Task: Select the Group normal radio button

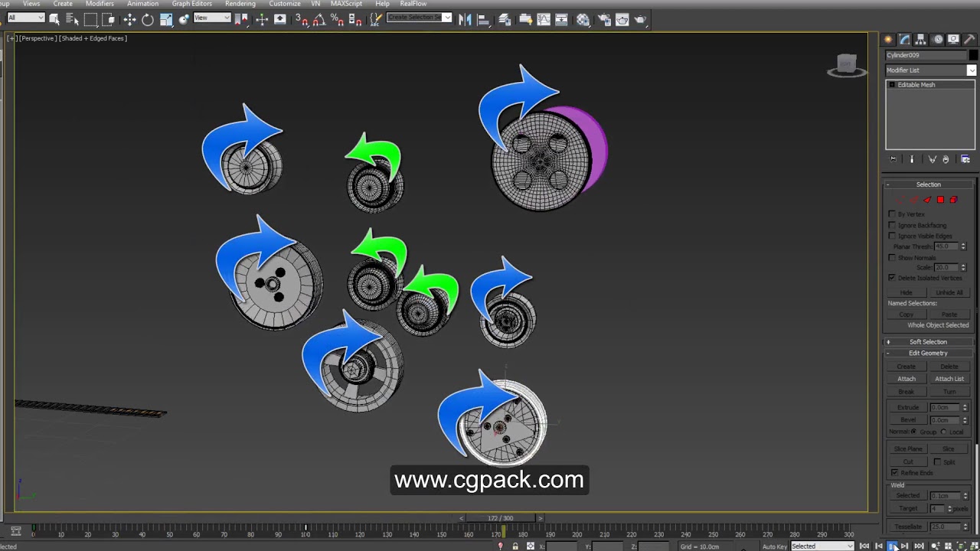Action: tap(914, 432)
